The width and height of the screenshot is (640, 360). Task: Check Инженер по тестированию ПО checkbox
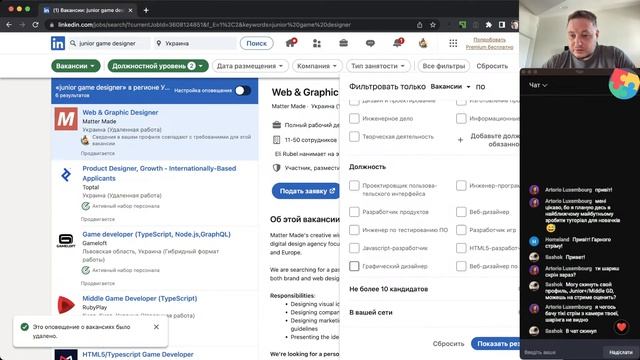tap(354, 230)
